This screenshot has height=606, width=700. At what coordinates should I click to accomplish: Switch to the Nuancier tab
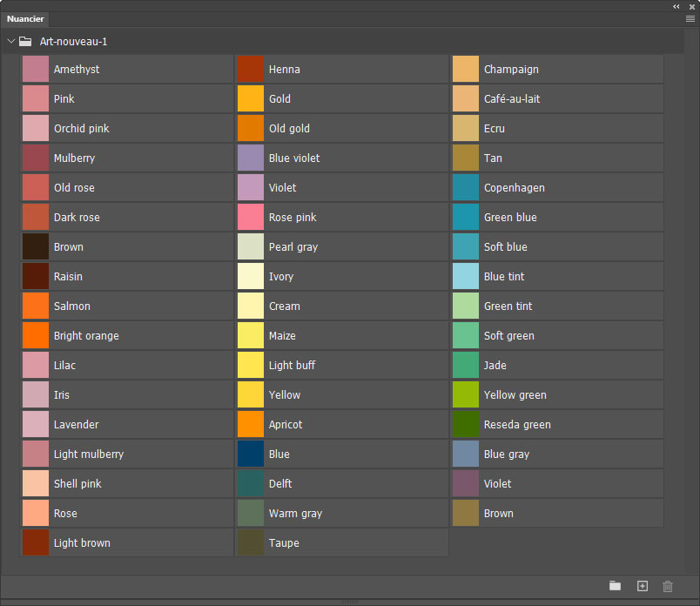click(25, 18)
